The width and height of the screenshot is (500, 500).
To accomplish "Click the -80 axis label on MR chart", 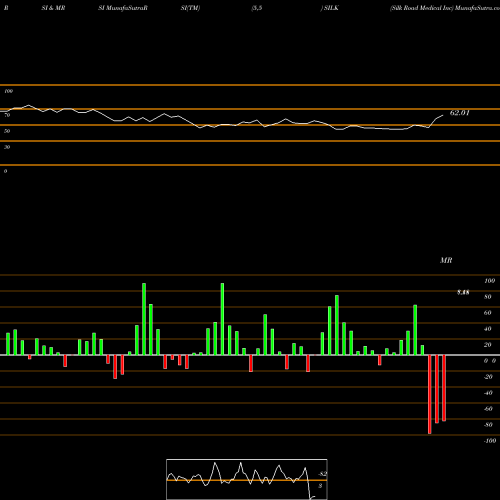I will pyautogui.click(x=488, y=425).
